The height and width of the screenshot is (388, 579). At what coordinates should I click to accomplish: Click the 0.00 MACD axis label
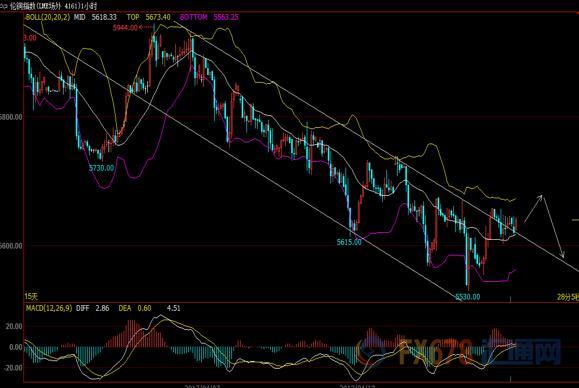pos(16,347)
